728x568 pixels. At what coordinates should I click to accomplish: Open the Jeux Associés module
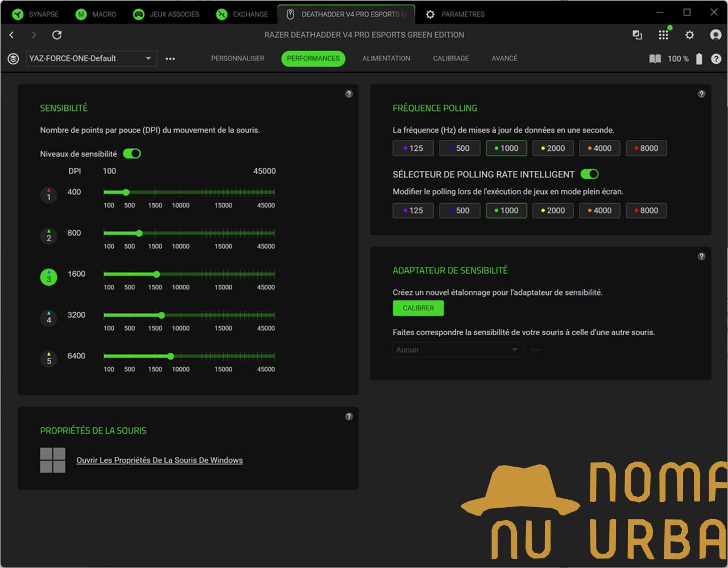(x=138, y=14)
